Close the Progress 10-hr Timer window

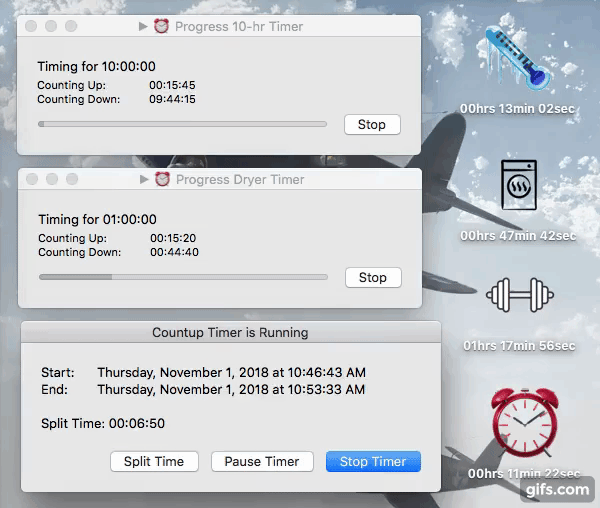(x=32, y=26)
